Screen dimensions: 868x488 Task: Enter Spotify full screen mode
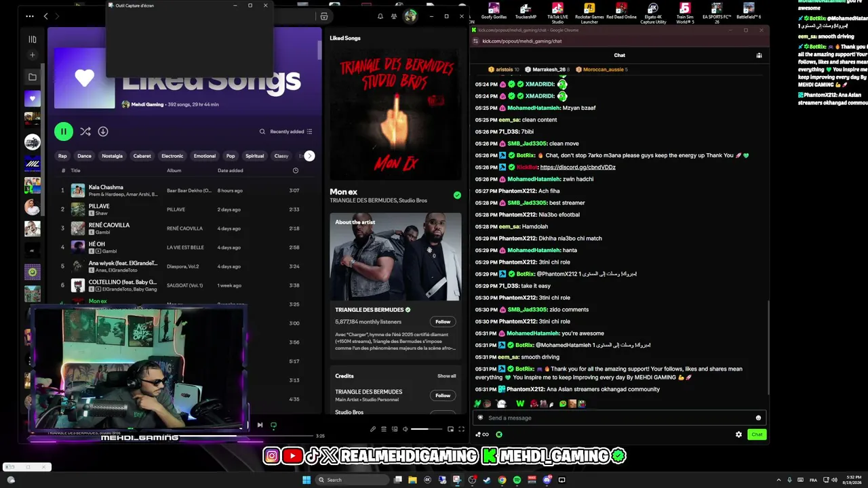[x=461, y=429]
